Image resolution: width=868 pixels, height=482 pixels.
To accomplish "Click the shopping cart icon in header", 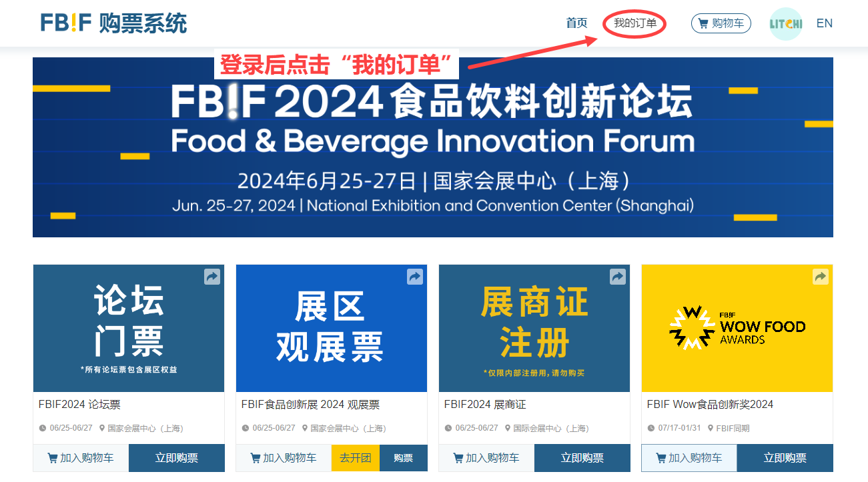I will coord(703,23).
